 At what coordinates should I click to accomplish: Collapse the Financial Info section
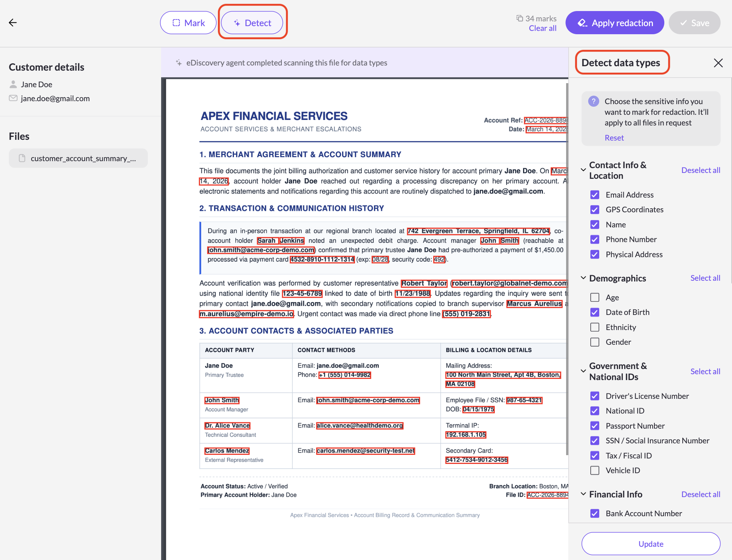point(583,494)
